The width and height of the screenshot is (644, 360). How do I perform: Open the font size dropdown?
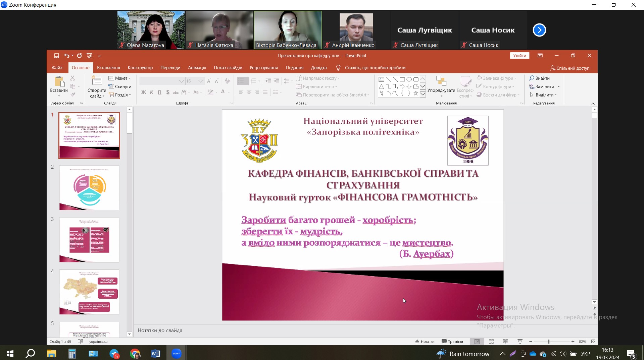201,81
